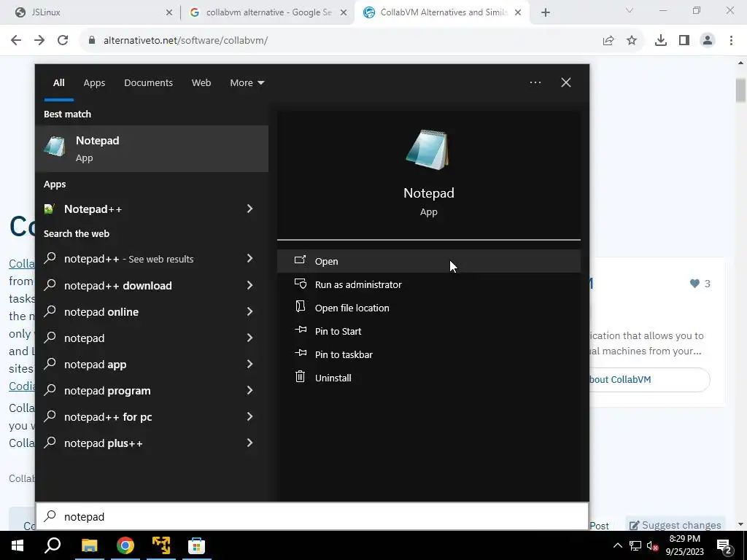The width and height of the screenshot is (747, 560).
Task: View site information lock icon
Action: (92, 41)
